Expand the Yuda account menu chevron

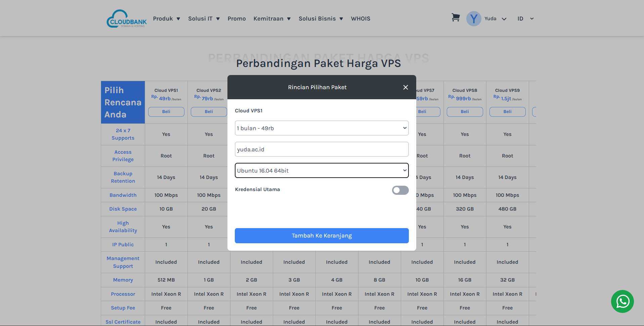pos(504,19)
